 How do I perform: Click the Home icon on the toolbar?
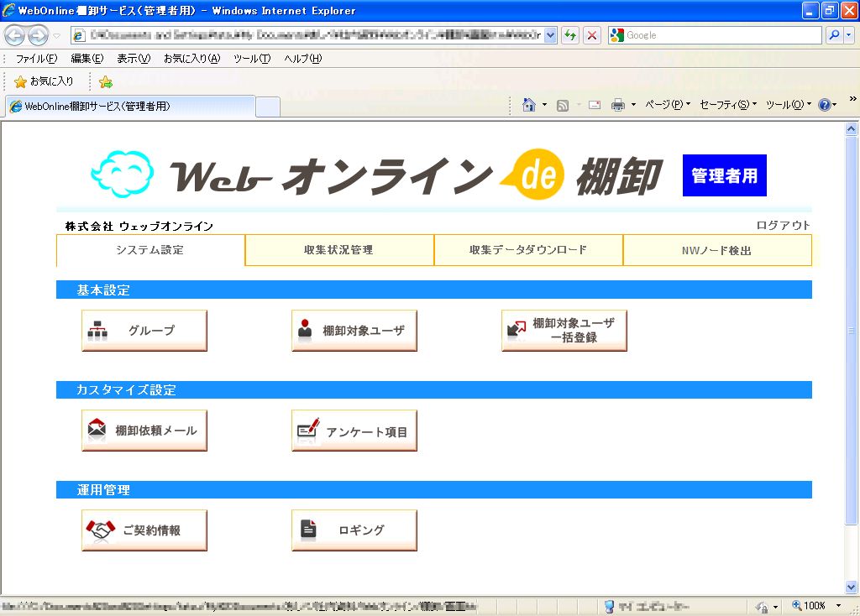(x=531, y=104)
